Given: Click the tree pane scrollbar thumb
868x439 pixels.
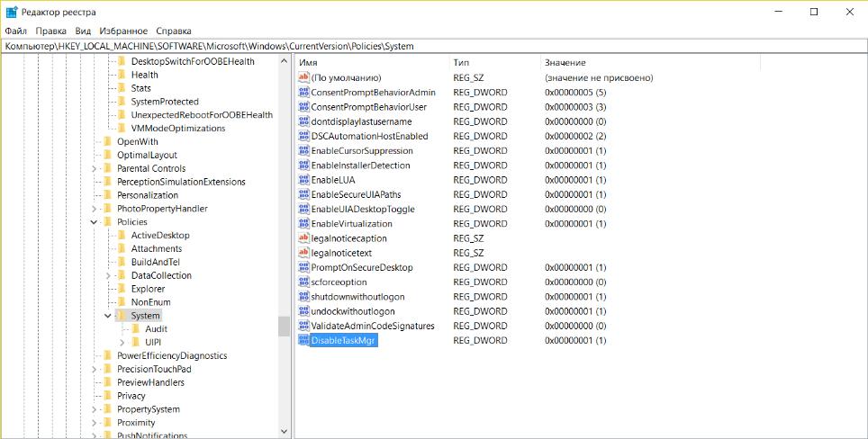Looking at the screenshot, I should pyautogui.click(x=284, y=327).
